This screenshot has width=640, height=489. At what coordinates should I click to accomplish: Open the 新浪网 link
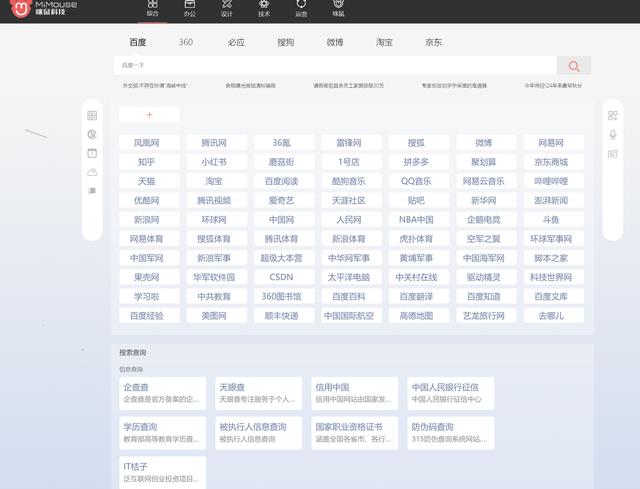149,220
